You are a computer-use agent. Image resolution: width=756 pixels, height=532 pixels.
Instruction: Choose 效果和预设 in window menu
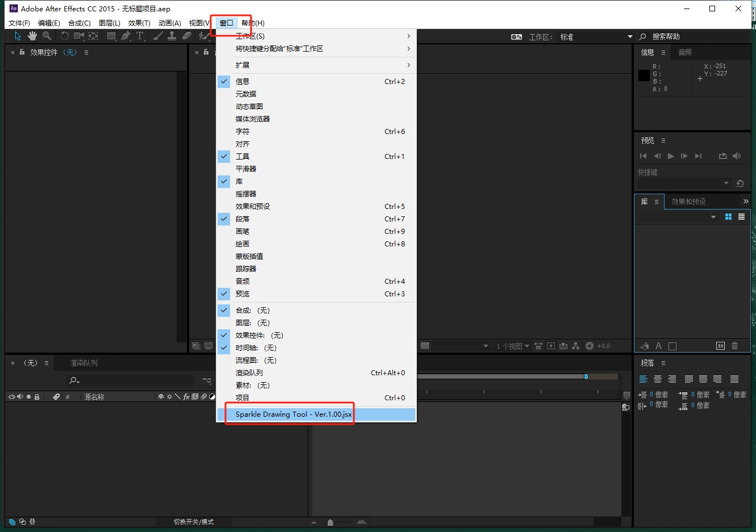coord(316,206)
